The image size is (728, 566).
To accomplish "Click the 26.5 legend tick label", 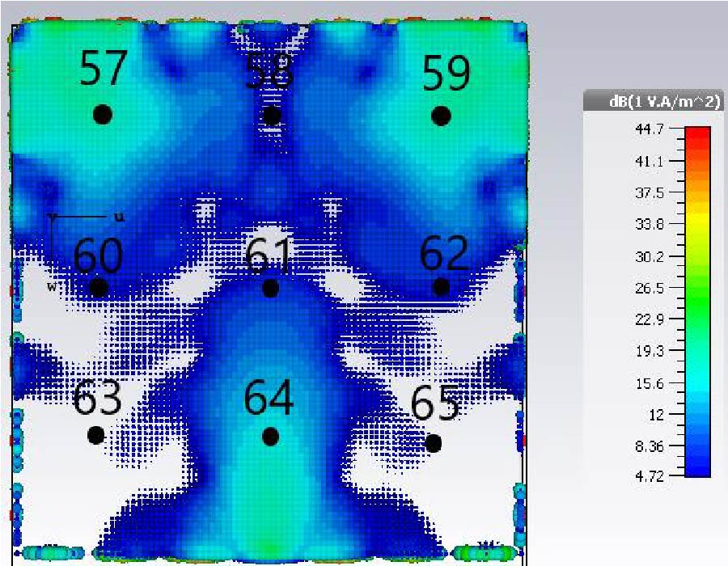I will (x=633, y=288).
